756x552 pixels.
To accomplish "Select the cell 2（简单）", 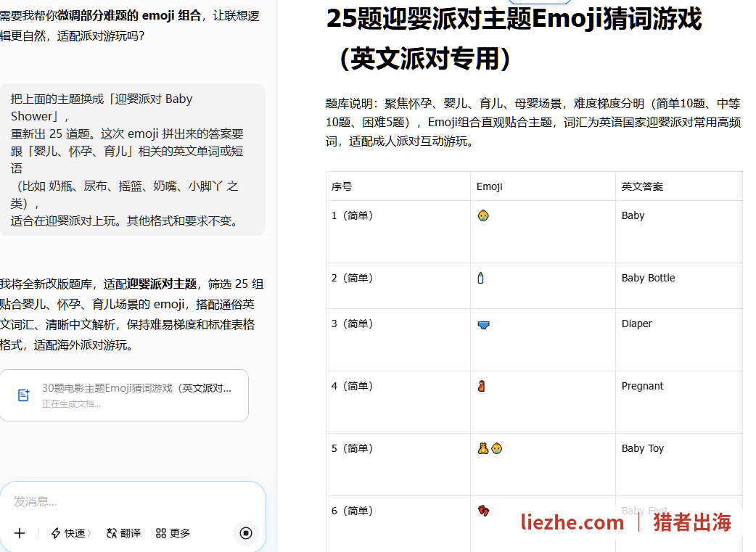I will pyautogui.click(x=398, y=285).
